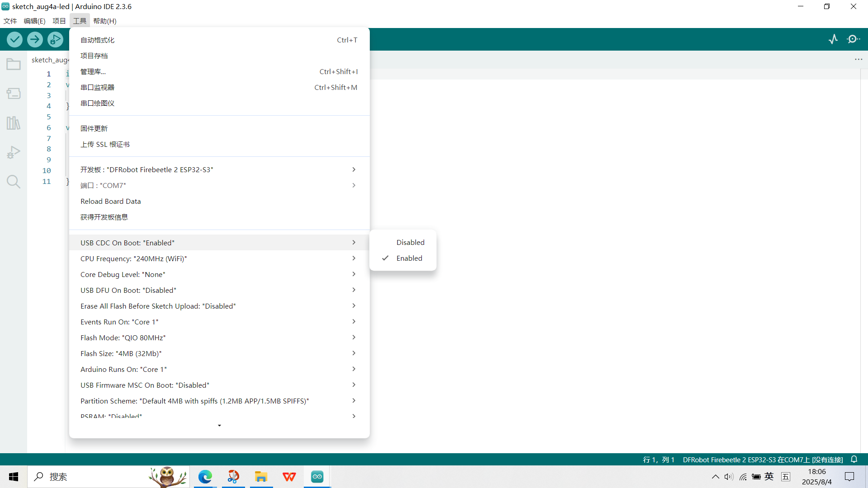Expand the Flash Size 4MB submenu
Image resolution: width=868 pixels, height=488 pixels.
tap(219, 353)
